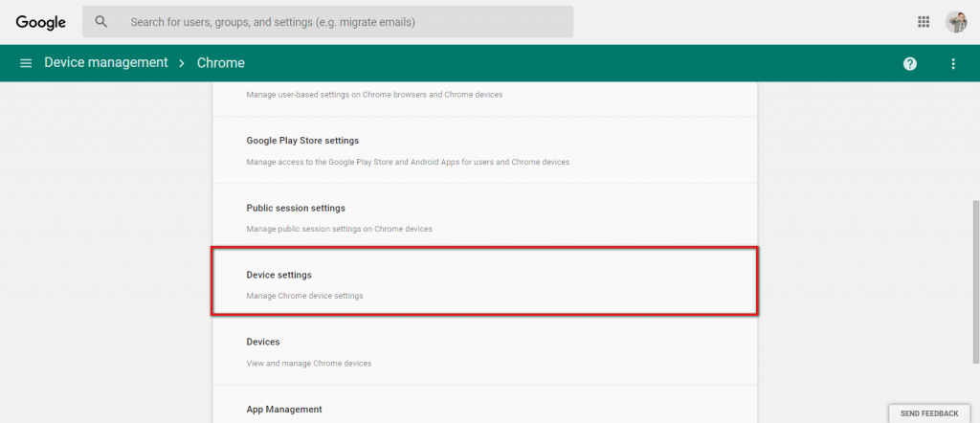
Task: Go to Device management breadcrumb
Action: 106,62
